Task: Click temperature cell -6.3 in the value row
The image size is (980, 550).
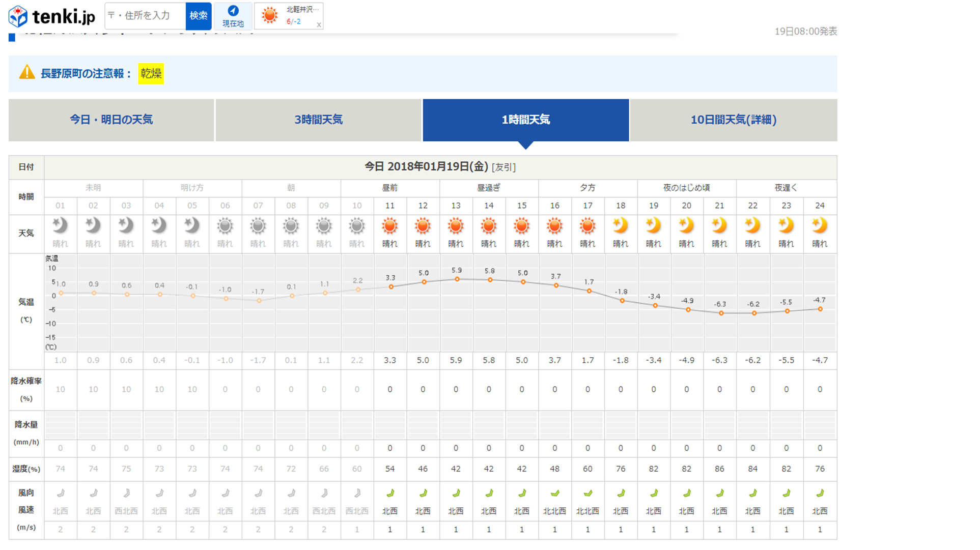Action: (x=719, y=360)
